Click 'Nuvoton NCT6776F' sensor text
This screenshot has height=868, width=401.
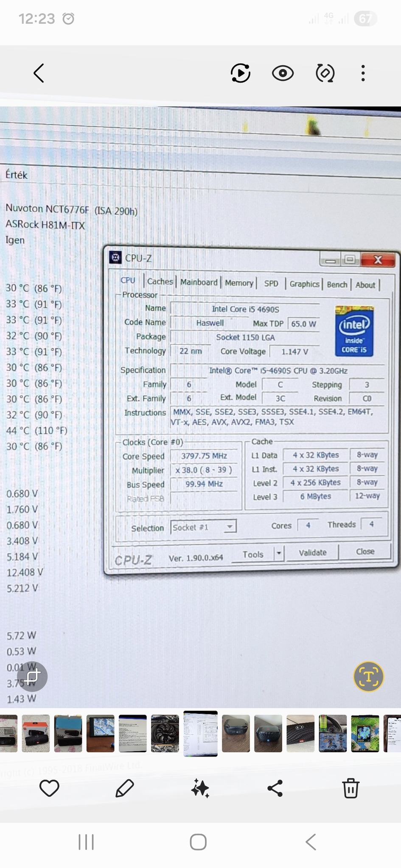[47, 209]
